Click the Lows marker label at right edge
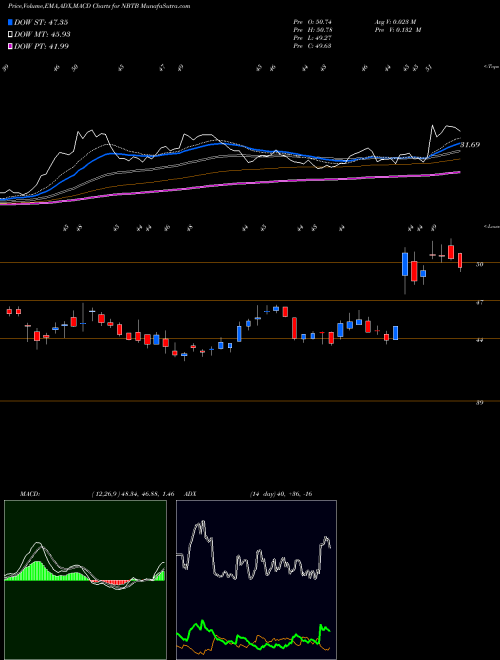The width and height of the screenshot is (500, 660). point(491,226)
